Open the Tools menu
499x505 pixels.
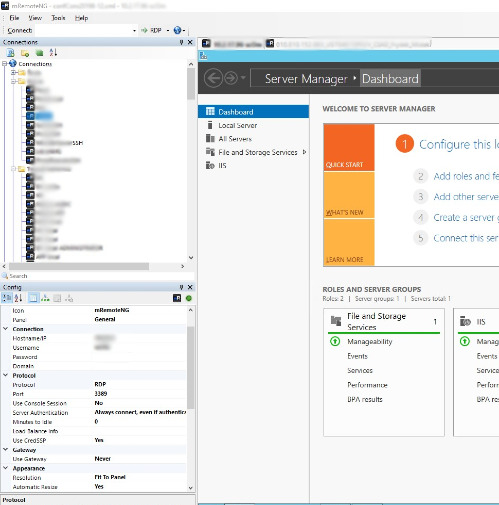[58, 18]
